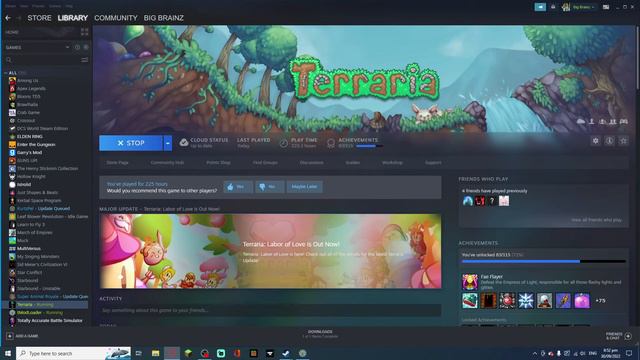Screen dimensions: 640x360
Task: Click thumbs-up Yes recommendation
Action: pyautogui.click(x=238, y=187)
